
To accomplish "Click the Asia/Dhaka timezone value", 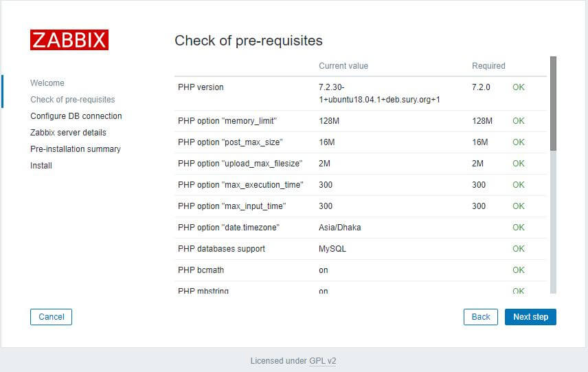I will point(339,228).
